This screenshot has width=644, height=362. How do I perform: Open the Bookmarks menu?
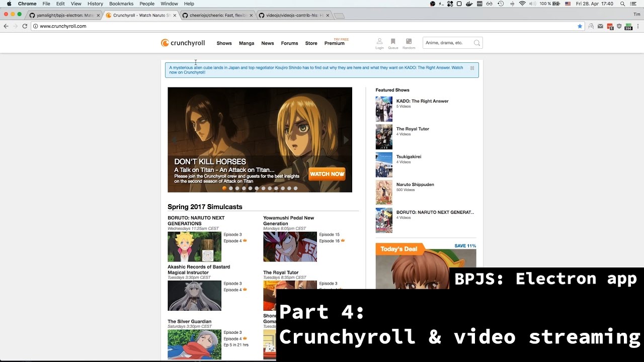tap(121, 4)
